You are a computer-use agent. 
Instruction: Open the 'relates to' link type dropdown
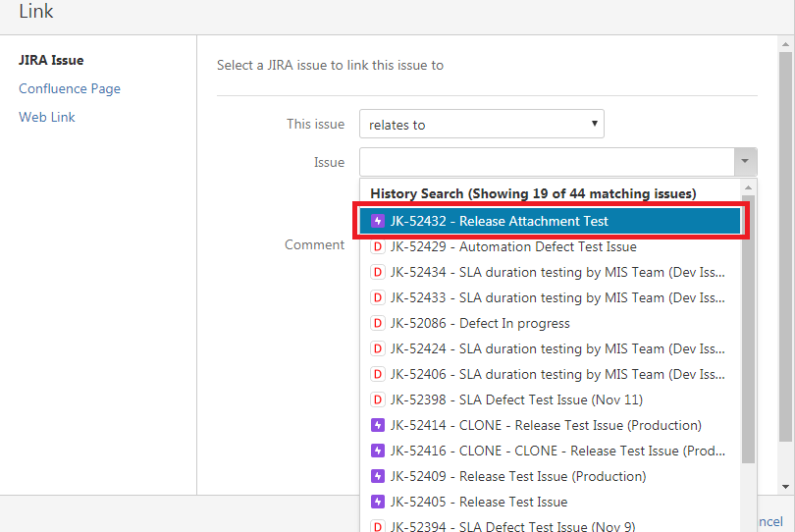click(x=482, y=124)
